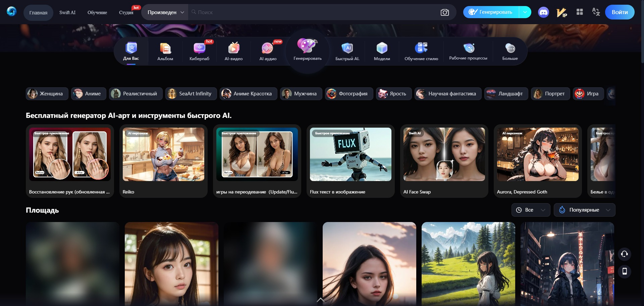This screenshot has height=306, width=644.
Task: Open image search via camera icon
Action: (x=445, y=12)
